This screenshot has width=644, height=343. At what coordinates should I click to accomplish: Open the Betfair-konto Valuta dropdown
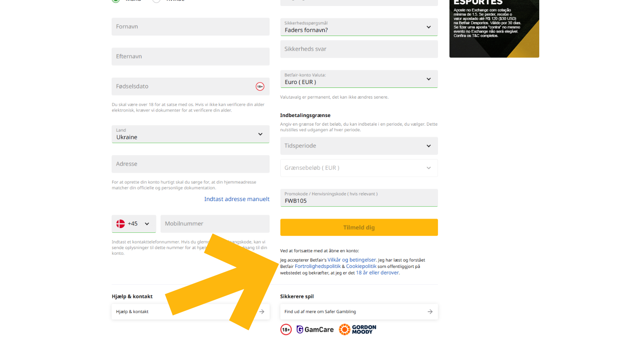[359, 79]
